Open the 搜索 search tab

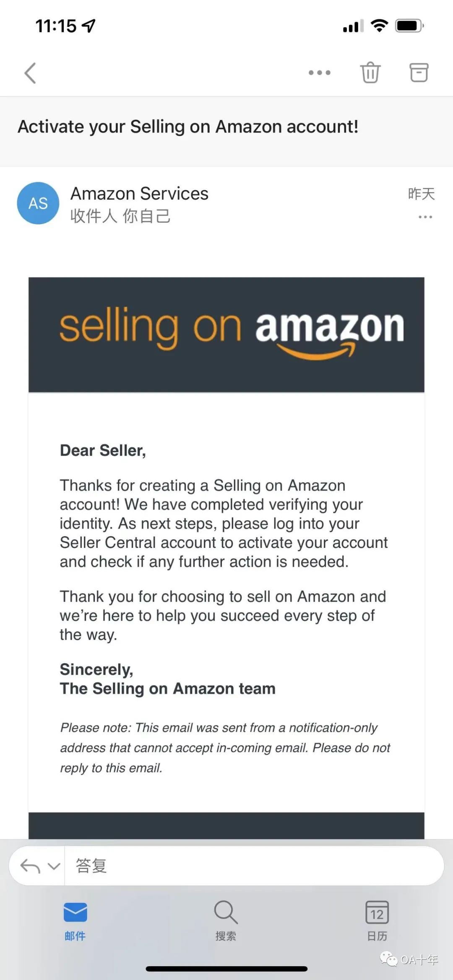(226, 919)
